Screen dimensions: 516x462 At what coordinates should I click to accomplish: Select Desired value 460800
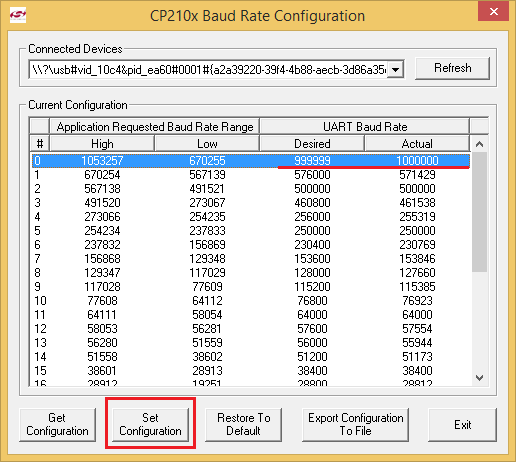pyautogui.click(x=312, y=203)
